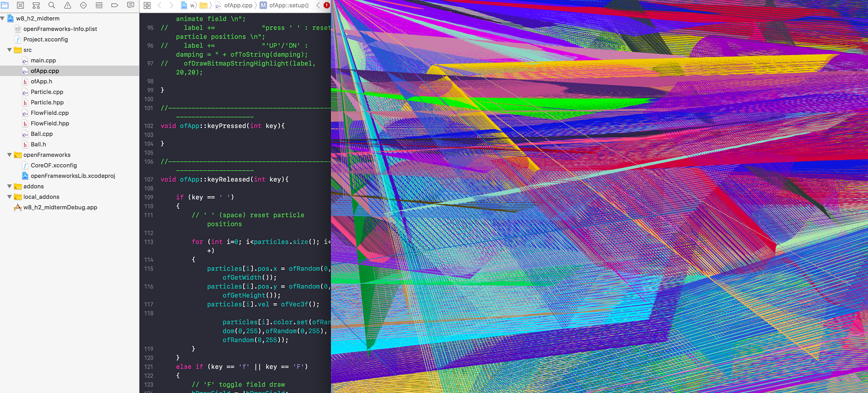The width and height of the screenshot is (868, 393).
Task: Click 'ofGetHeight()' in the editor
Action: [x=250, y=295]
